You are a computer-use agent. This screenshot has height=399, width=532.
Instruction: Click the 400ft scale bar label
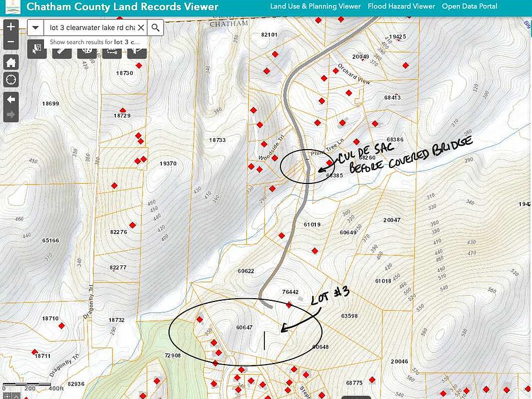[x=56, y=388]
